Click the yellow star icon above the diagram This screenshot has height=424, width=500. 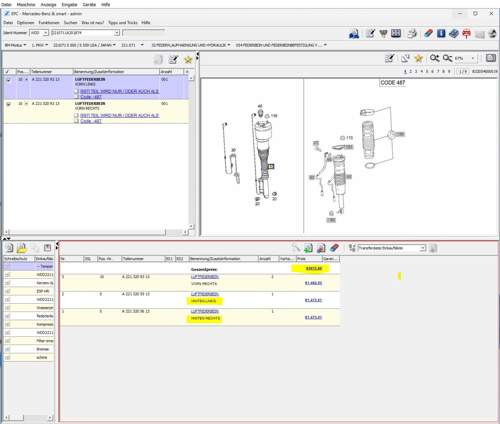click(x=419, y=59)
